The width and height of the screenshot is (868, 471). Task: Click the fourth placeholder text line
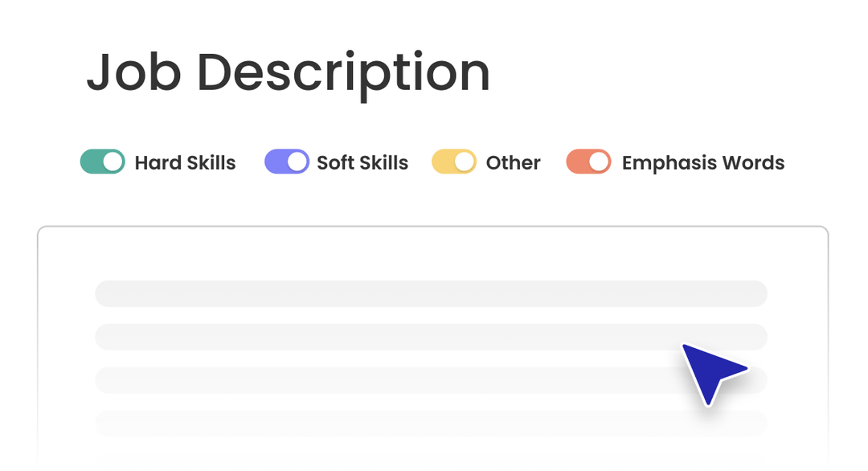pyautogui.click(x=432, y=424)
